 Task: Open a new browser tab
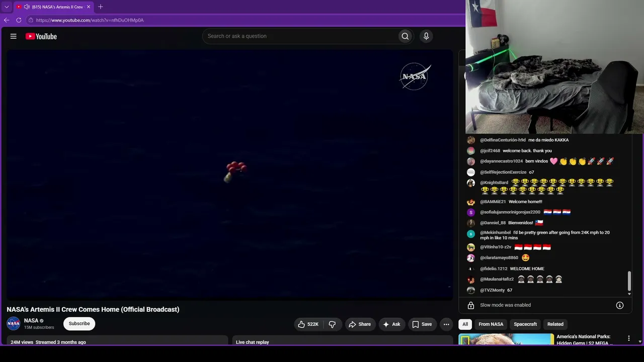click(x=101, y=7)
